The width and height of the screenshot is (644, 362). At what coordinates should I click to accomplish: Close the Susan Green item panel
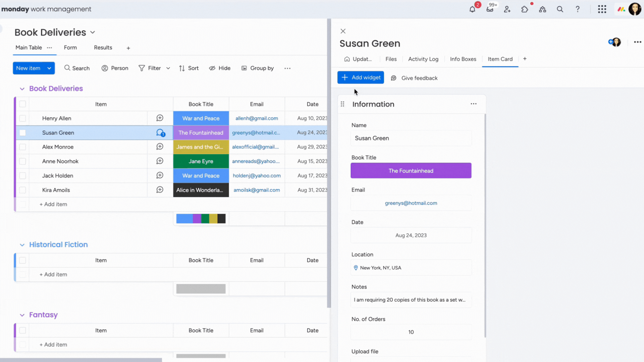tap(343, 31)
